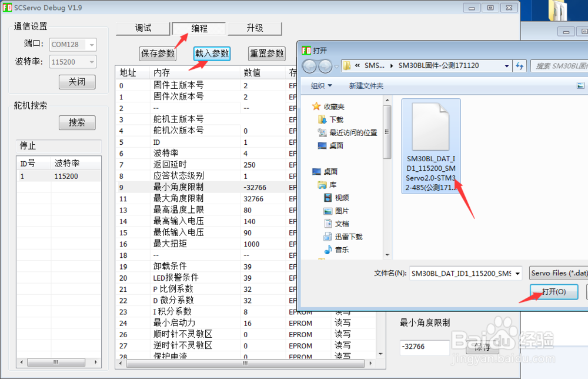Image resolution: width=588 pixels, height=379 pixels.
Task: Open the 组织 menu
Action: click(x=322, y=86)
